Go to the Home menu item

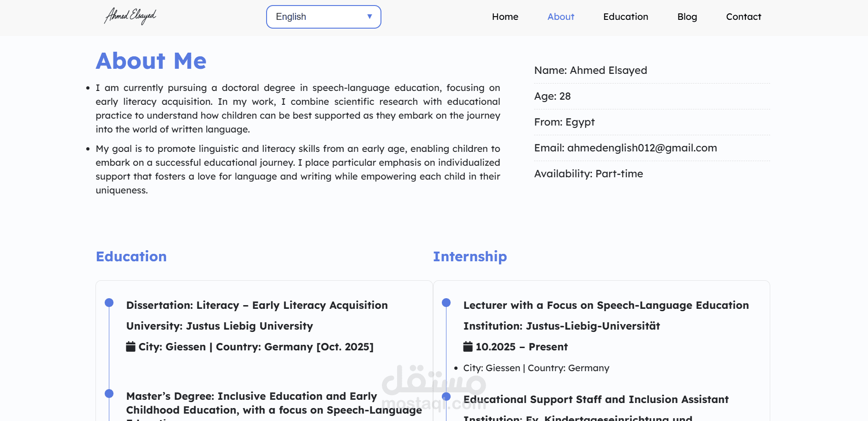[x=505, y=17]
